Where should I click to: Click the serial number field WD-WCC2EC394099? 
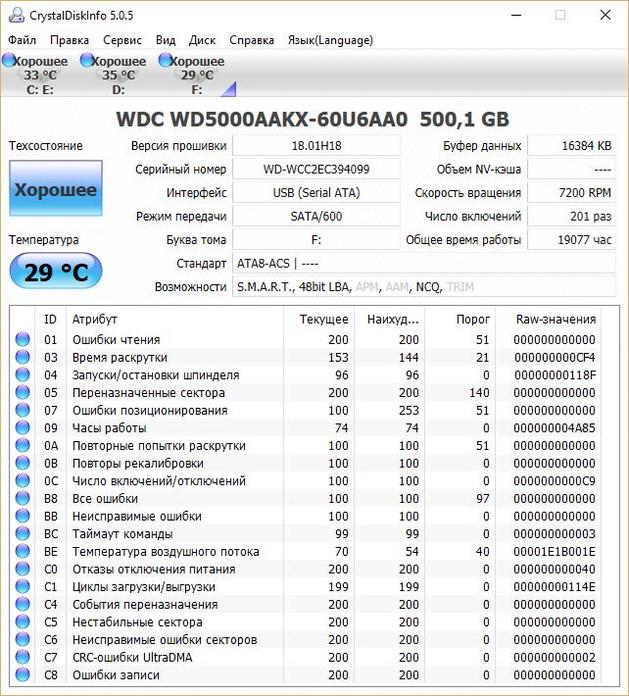pyautogui.click(x=316, y=169)
